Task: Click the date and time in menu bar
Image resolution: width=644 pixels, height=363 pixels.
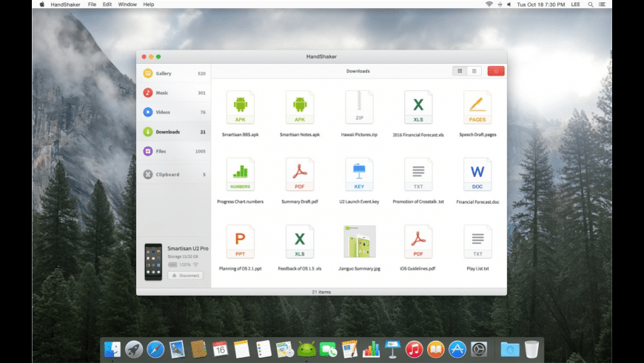Action: click(541, 4)
